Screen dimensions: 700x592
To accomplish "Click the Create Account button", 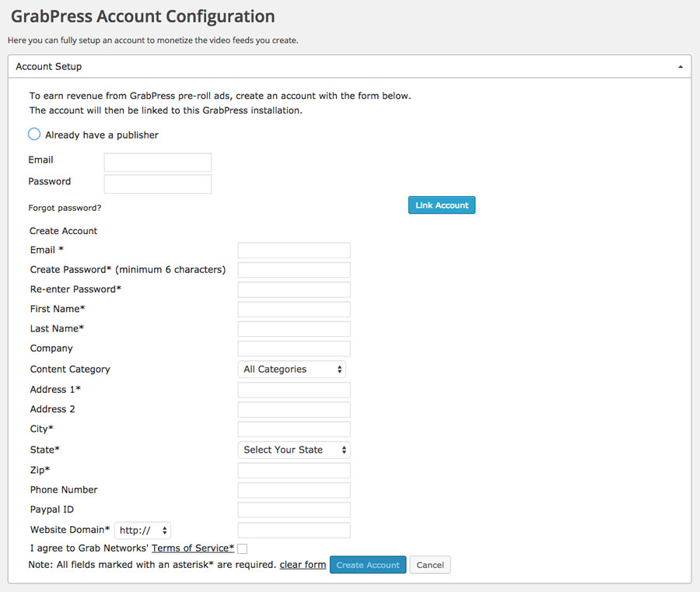I will pyautogui.click(x=368, y=565).
